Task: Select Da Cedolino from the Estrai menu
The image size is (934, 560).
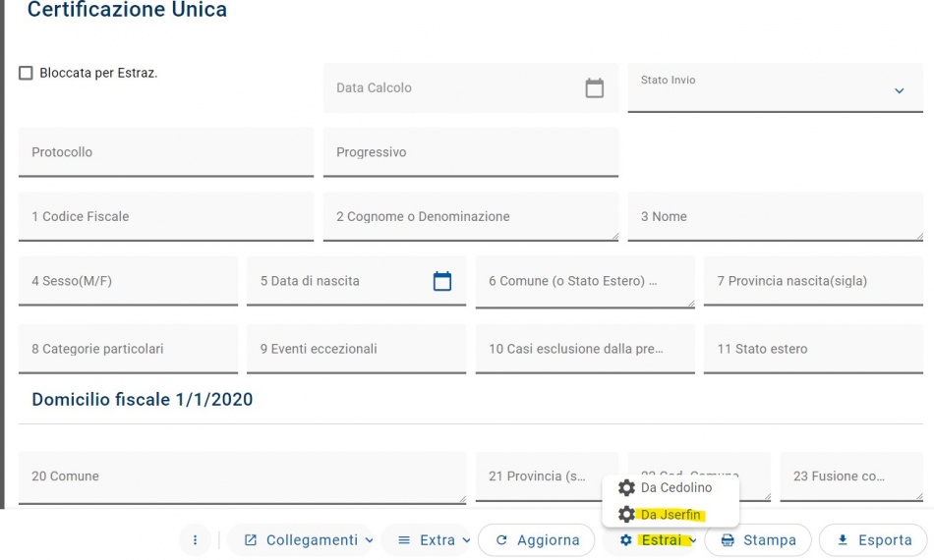Action: click(671, 488)
